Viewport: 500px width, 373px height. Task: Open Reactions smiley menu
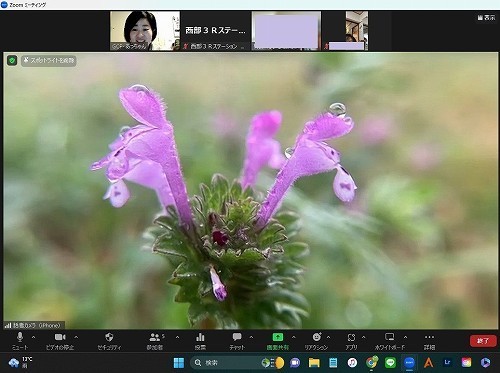click(x=316, y=341)
